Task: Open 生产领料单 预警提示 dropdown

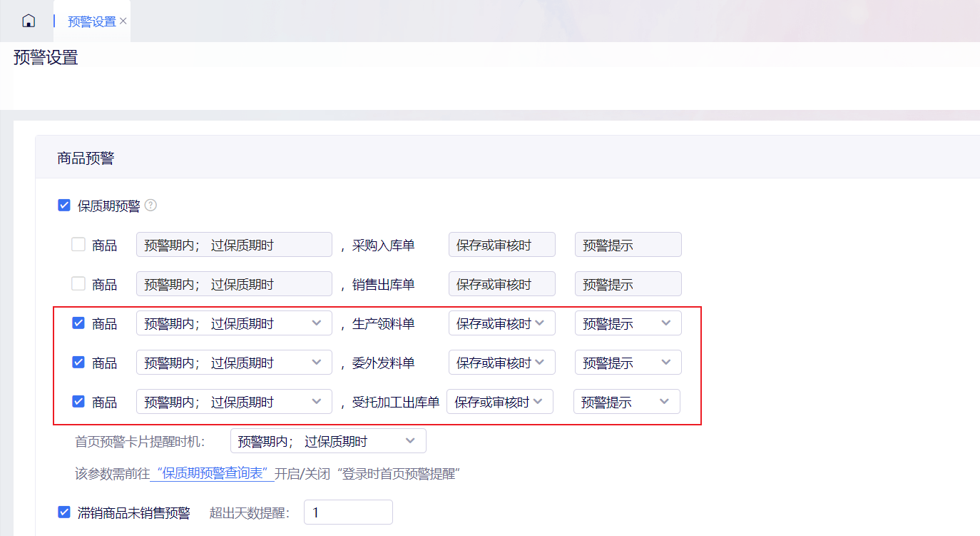Action: (x=628, y=323)
